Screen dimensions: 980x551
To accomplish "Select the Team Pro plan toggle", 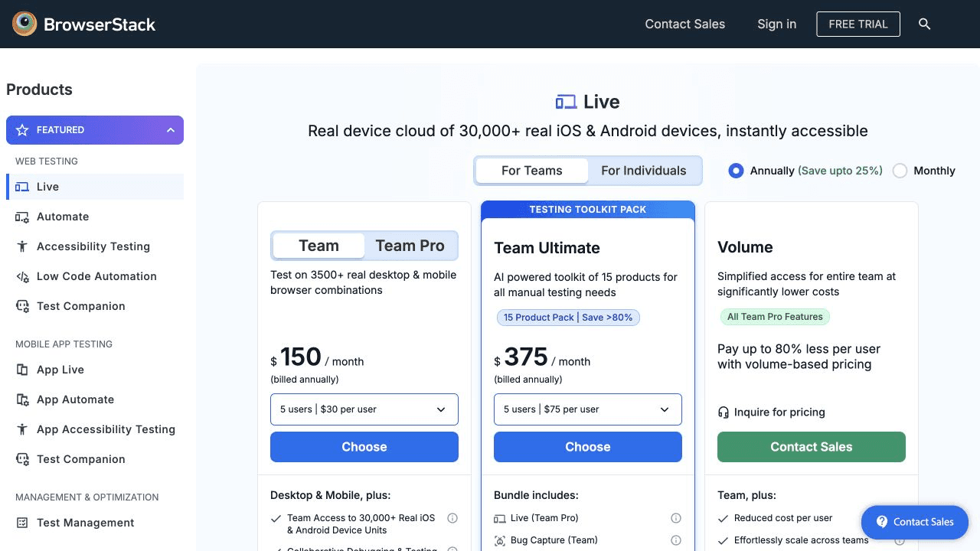I will pos(410,246).
